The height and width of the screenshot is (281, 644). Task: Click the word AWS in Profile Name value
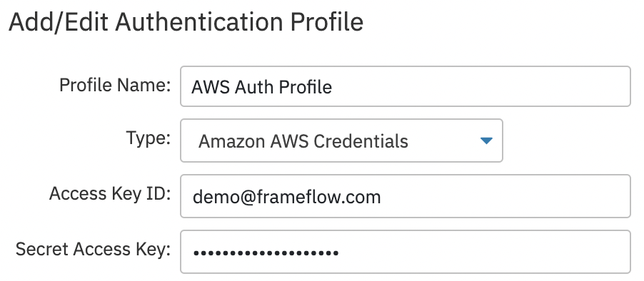211,87
